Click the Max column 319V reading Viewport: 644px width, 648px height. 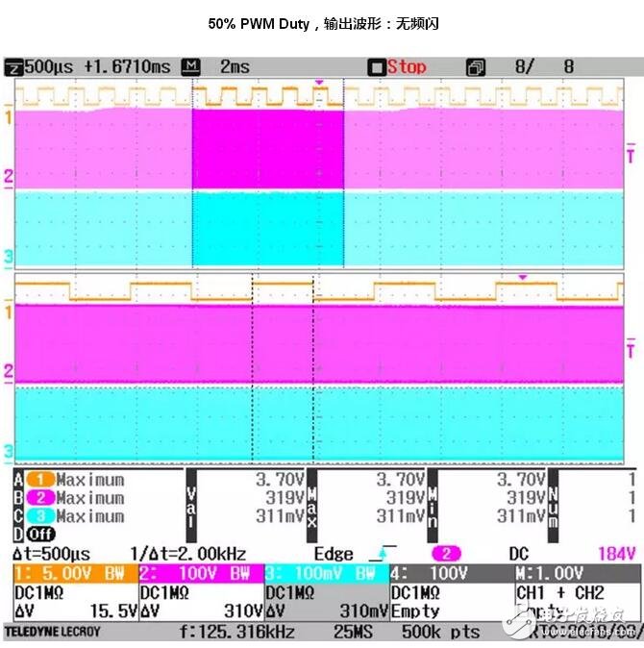(x=406, y=498)
